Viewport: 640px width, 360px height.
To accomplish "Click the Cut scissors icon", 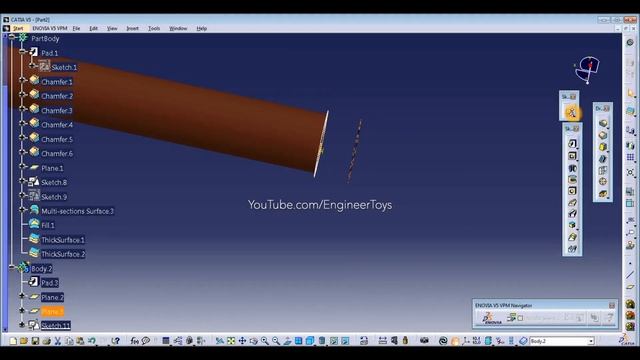I will coord(58,340).
